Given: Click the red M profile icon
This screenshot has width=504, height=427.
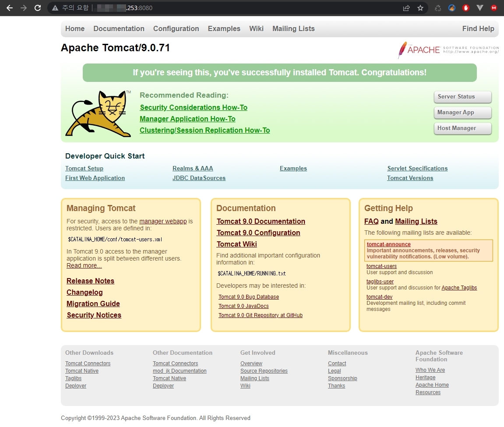Looking at the screenshot, I should [x=494, y=8].
